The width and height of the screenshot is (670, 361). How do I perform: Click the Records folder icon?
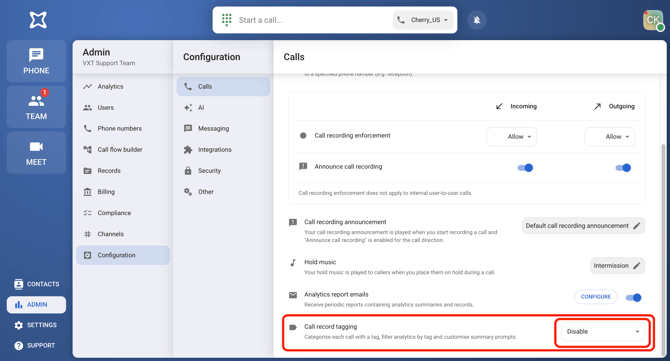click(x=88, y=171)
